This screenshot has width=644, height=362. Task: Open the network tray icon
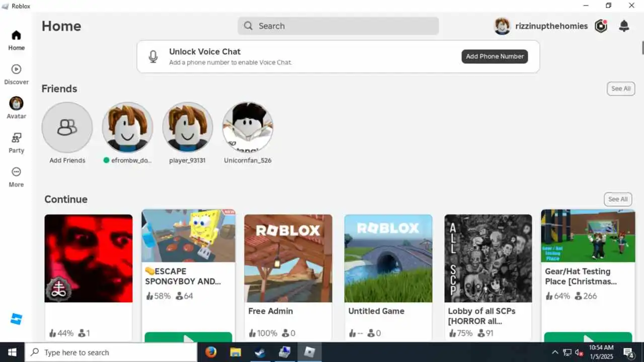pos(567,352)
